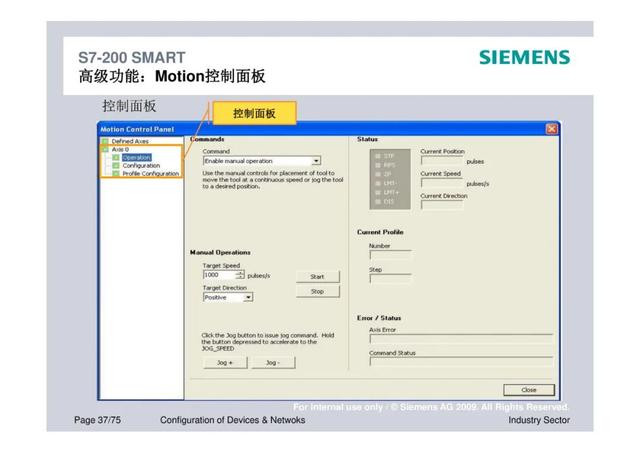
Task: Click the Target Speed spinner arrows
Action: 240,275
